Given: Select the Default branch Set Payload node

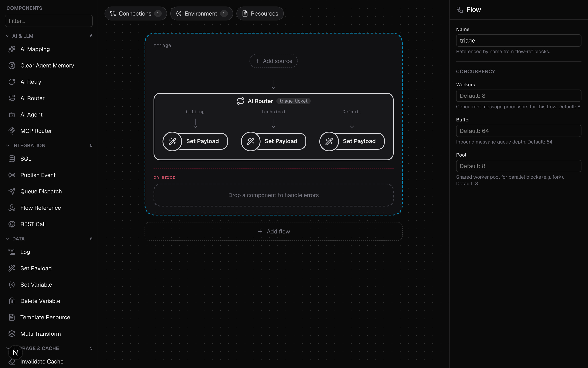Looking at the screenshot, I should pyautogui.click(x=352, y=141).
